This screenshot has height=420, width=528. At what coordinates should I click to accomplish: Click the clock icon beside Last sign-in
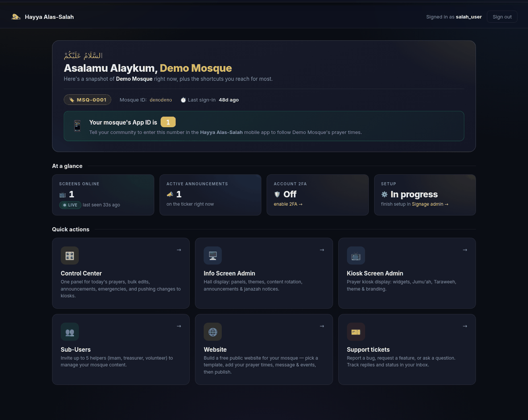click(183, 100)
